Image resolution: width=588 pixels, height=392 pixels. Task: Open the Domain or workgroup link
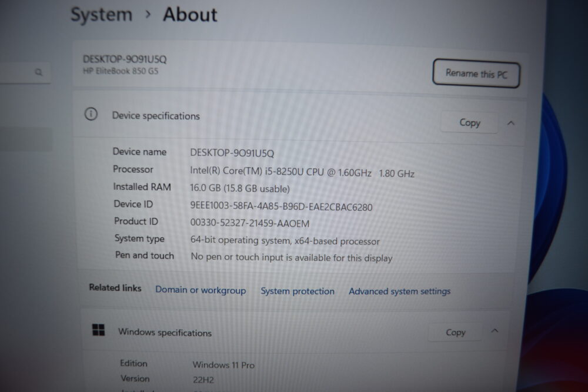point(201,290)
